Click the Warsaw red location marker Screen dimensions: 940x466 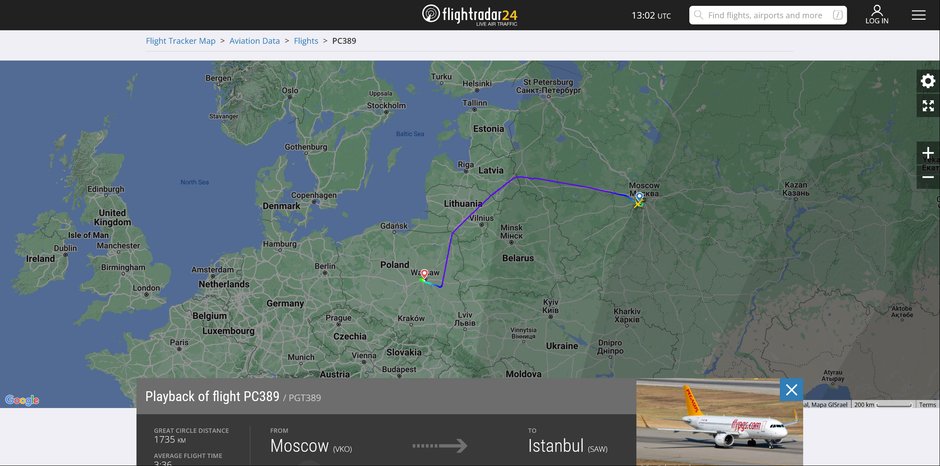coord(424,274)
